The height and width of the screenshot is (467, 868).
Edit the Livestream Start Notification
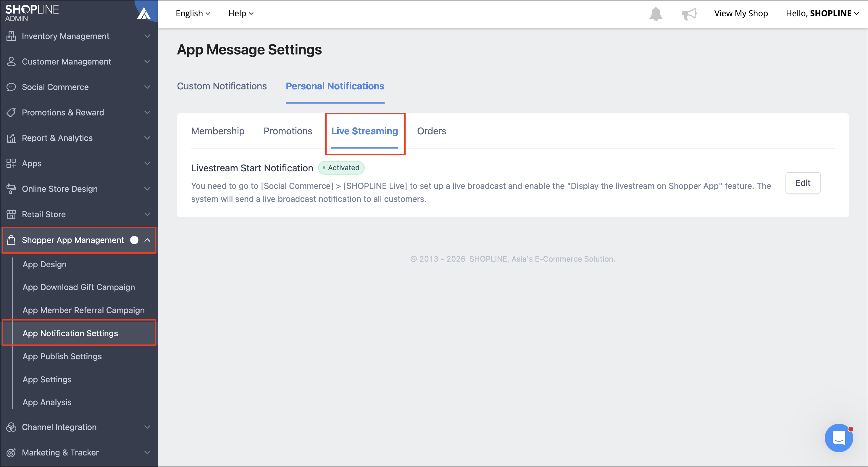click(x=803, y=183)
